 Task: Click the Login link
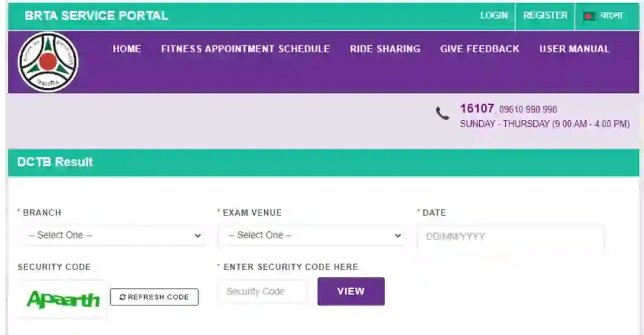pos(494,16)
